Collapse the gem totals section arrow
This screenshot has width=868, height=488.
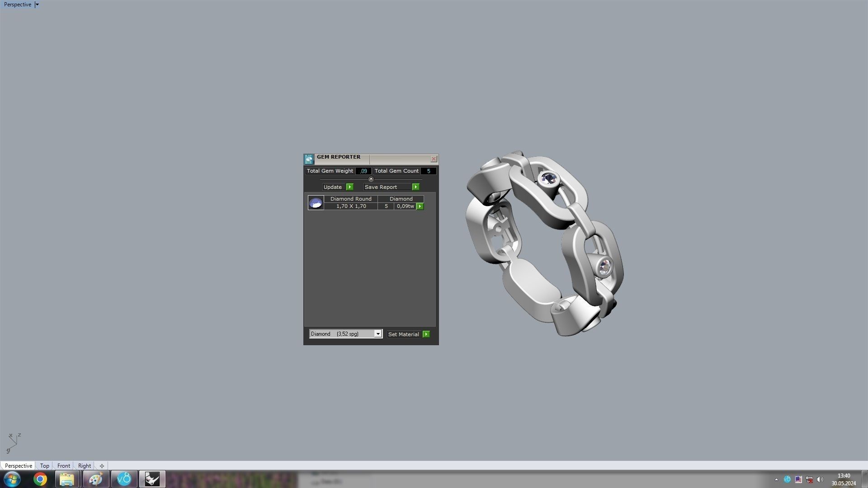371,179
